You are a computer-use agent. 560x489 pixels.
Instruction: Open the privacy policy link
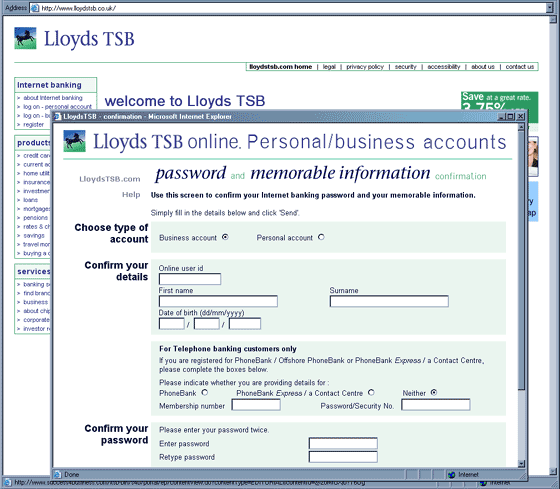[x=365, y=67]
